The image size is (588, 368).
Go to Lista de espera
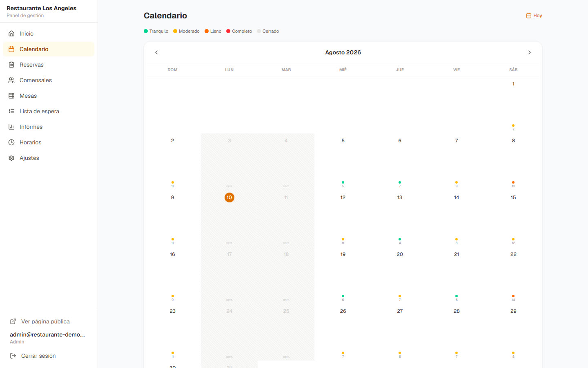[49, 111]
